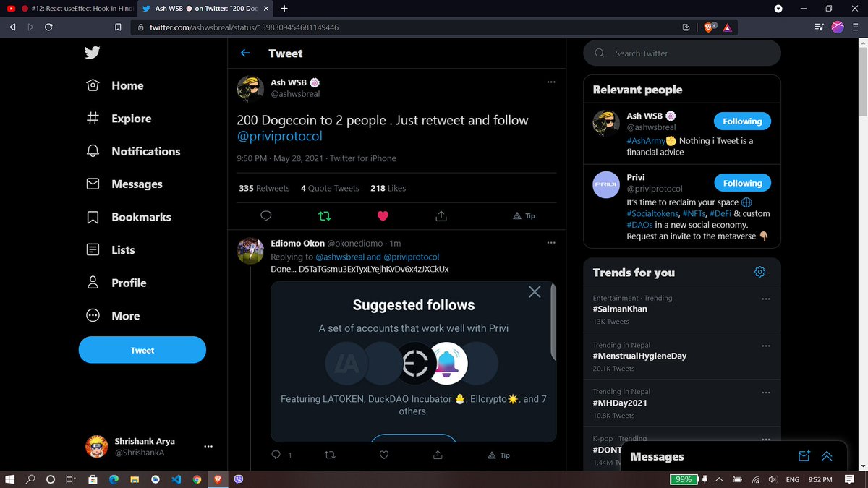The width and height of the screenshot is (868, 488).
Task: Toggle Following button for Privi
Action: 742,184
